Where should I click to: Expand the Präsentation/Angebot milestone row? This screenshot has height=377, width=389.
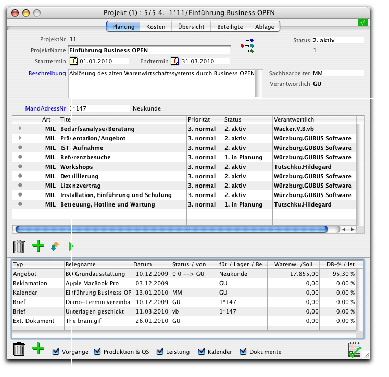[x=20, y=138]
